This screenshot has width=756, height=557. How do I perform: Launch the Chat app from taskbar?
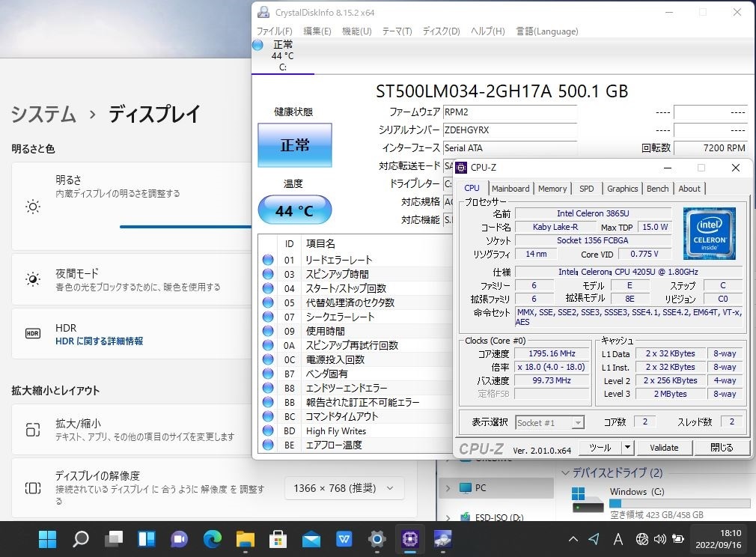pyautogui.click(x=180, y=539)
